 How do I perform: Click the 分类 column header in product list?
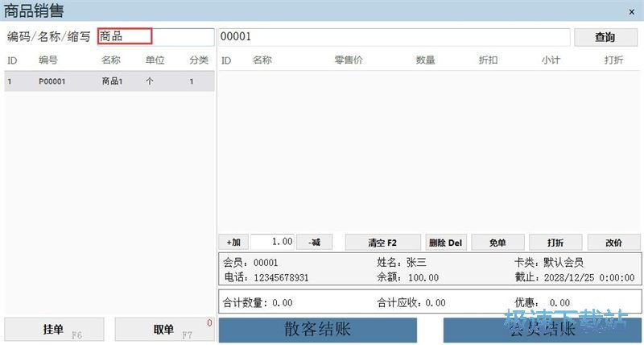(199, 60)
